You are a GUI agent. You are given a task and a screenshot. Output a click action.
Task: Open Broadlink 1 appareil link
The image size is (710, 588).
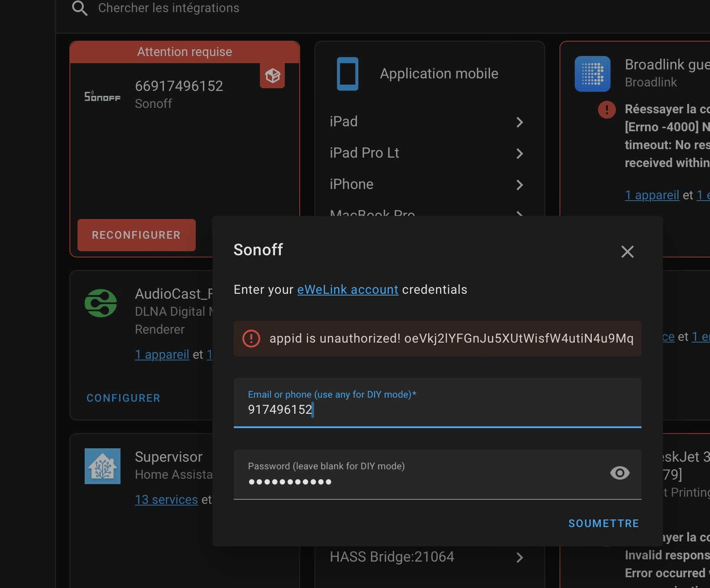[652, 195]
